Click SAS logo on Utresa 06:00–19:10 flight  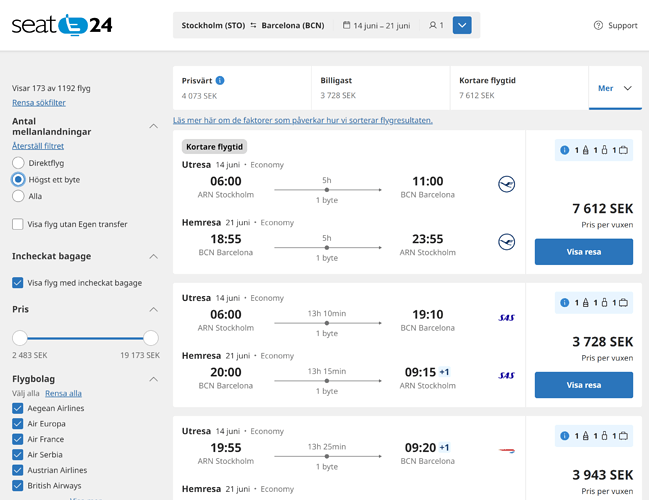(506, 317)
